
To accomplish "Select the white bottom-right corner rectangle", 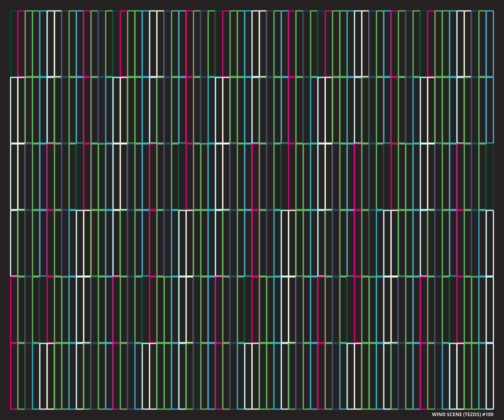I will pyautogui.click(x=490, y=376).
